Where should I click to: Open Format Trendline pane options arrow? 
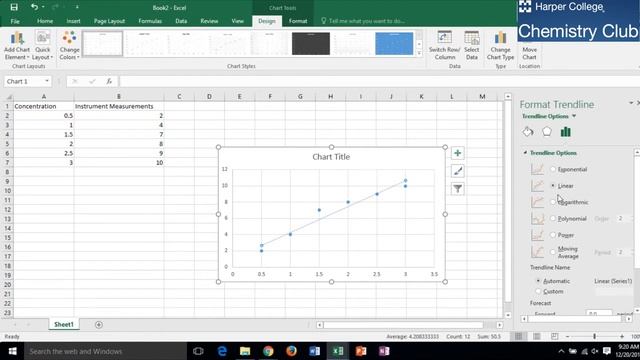[631, 103]
